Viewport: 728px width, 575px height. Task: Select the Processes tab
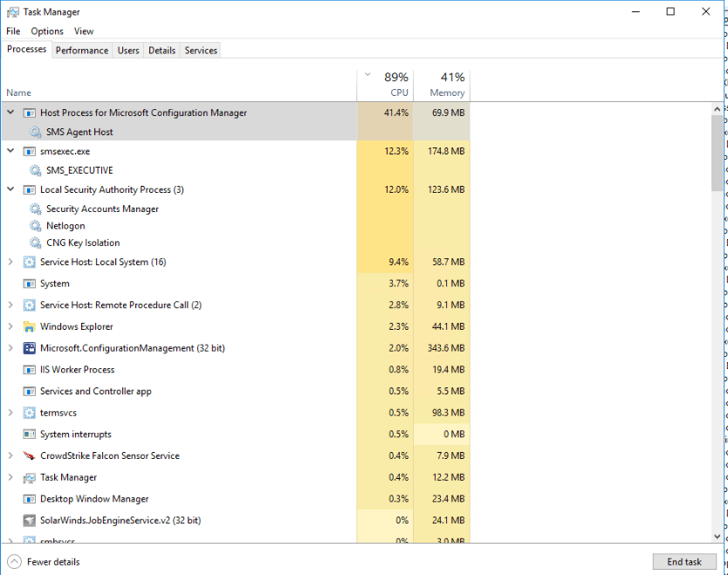[x=26, y=49]
